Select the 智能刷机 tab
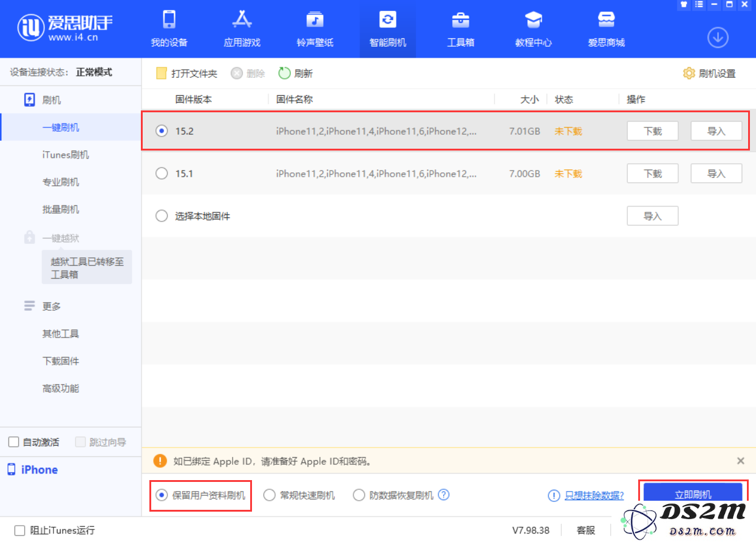The image size is (756, 542). click(x=387, y=29)
